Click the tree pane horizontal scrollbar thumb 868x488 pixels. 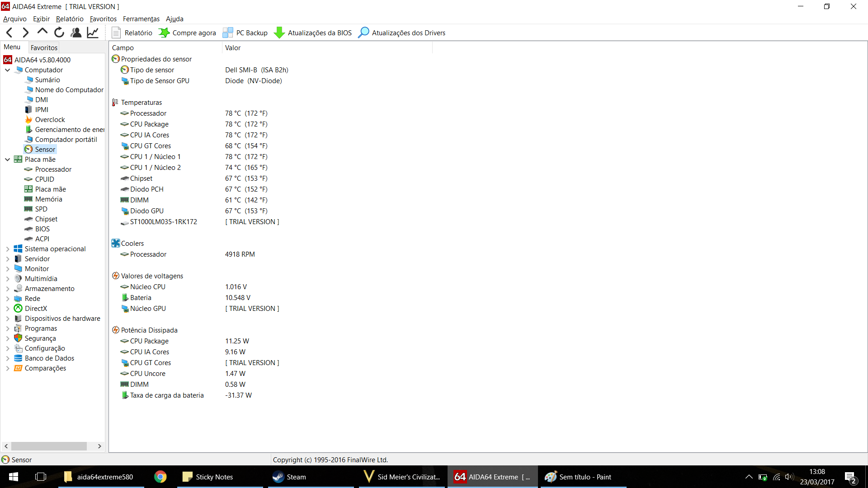[49, 446]
